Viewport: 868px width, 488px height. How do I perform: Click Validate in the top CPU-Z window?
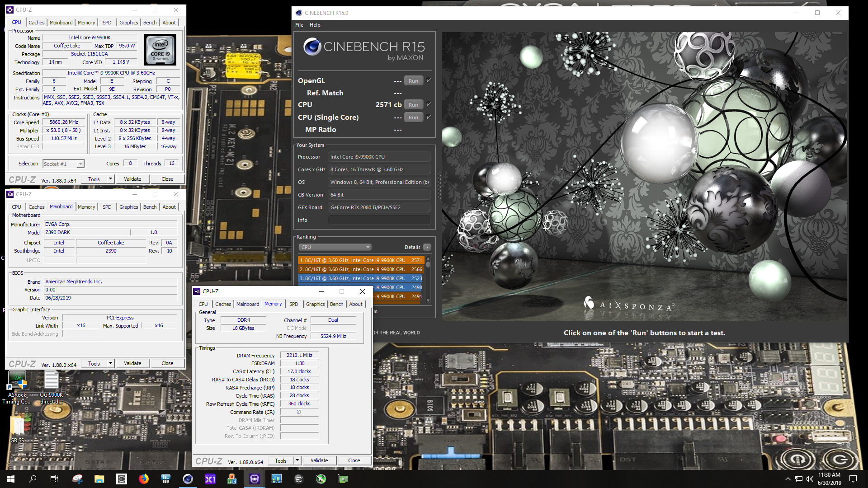coord(132,179)
